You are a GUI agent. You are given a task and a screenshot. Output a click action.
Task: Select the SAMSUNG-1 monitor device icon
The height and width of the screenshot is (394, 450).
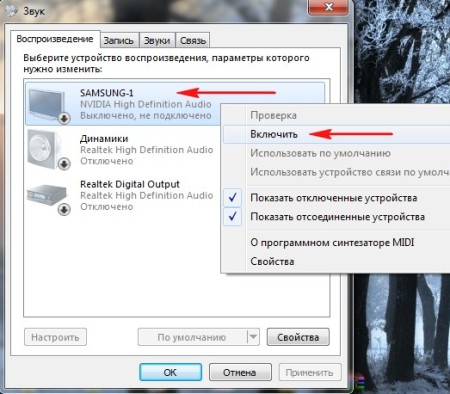[47, 104]
